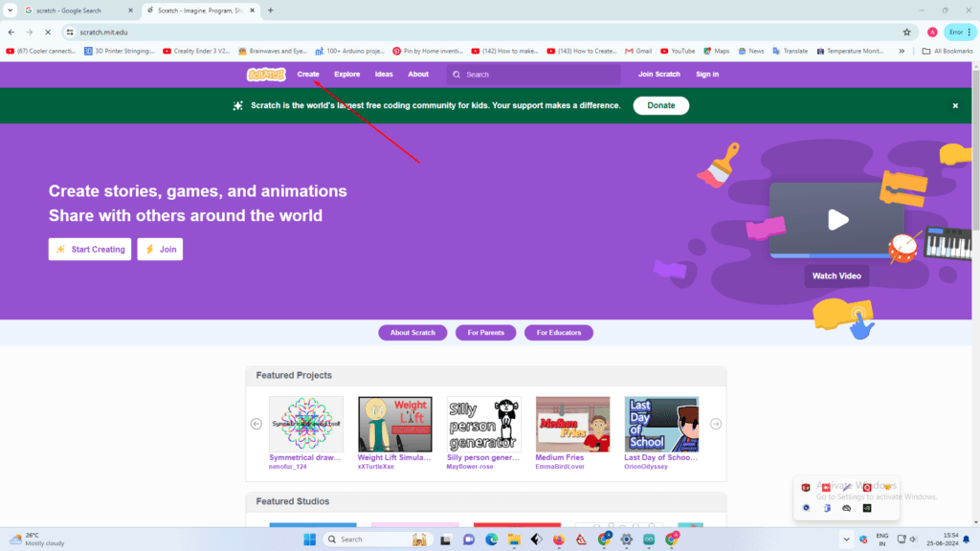This screenshot has width=980, height=551.
Task: Open author link nenofur_124
Action: tap(287, 467)
